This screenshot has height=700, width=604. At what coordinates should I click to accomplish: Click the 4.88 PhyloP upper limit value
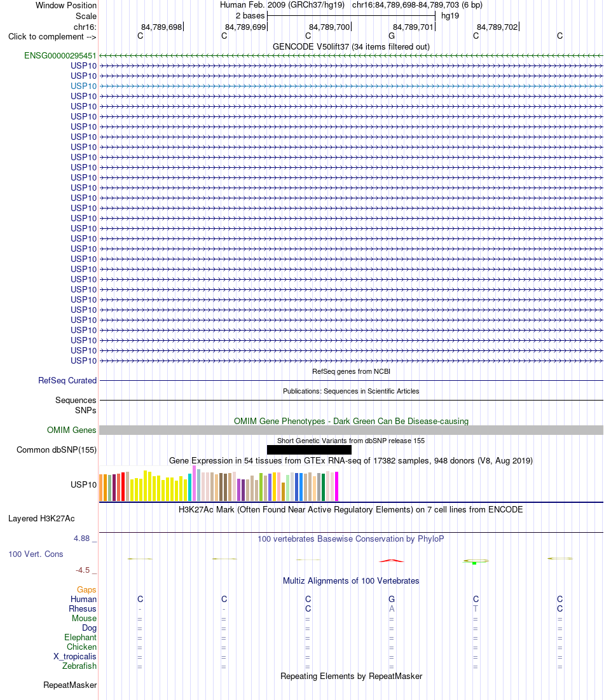pos(81,539)
